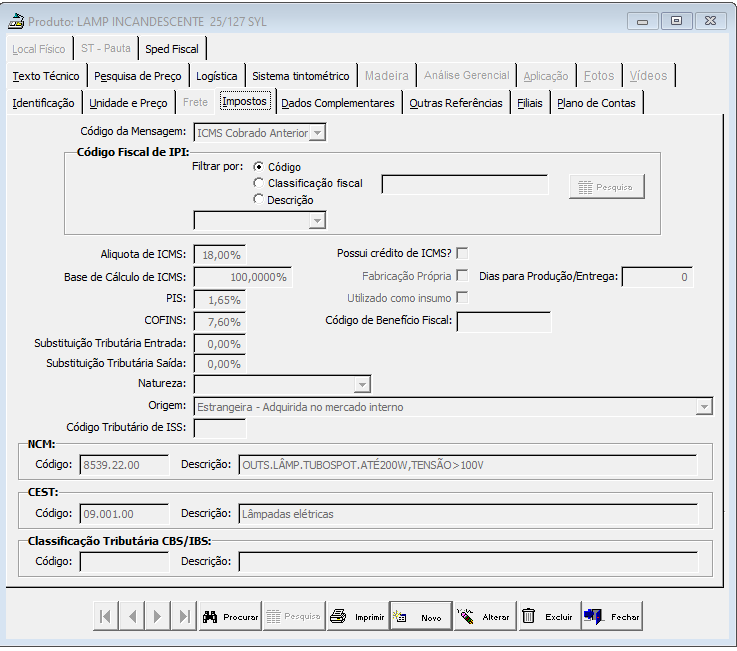Go to the next record arrow
The width and height of the screenshot is (737, 651).
coord(157,616)
